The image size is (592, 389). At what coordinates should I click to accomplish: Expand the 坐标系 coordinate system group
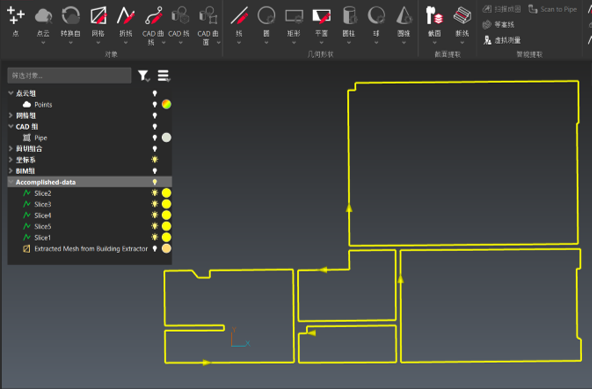(11, 160)
